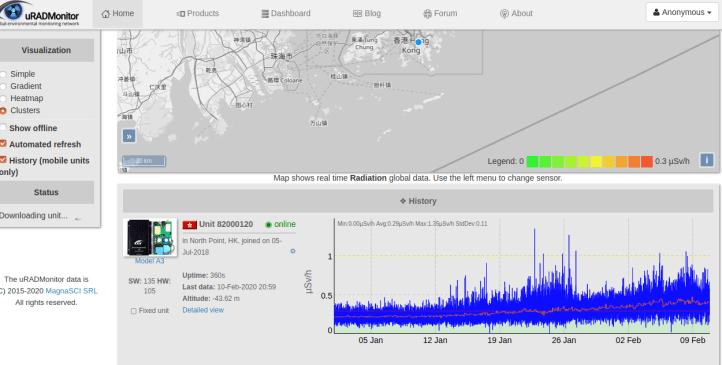Screen dimensions: 722x365
Task: Select the Gradient visualization option
Action: click(x=3, y=86)
